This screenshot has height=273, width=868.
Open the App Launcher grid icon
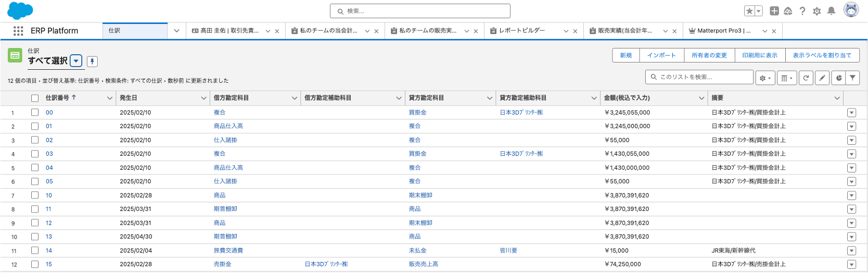coord(18,31)
